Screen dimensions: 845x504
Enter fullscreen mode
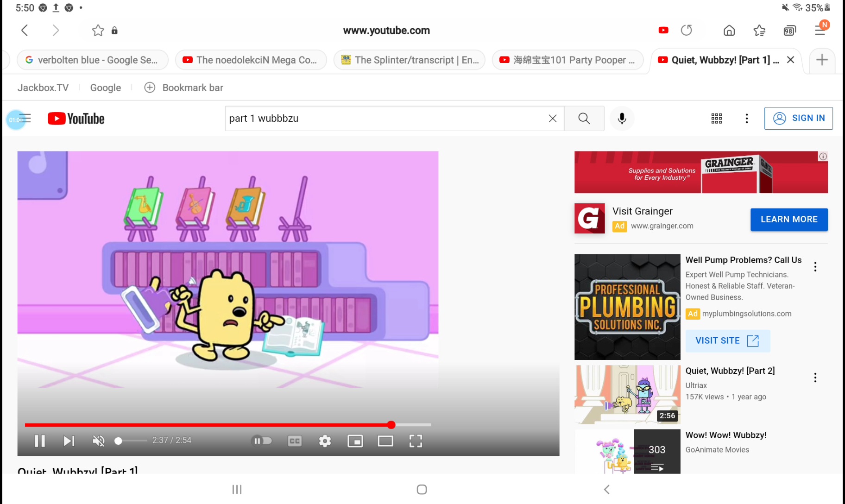416,441
